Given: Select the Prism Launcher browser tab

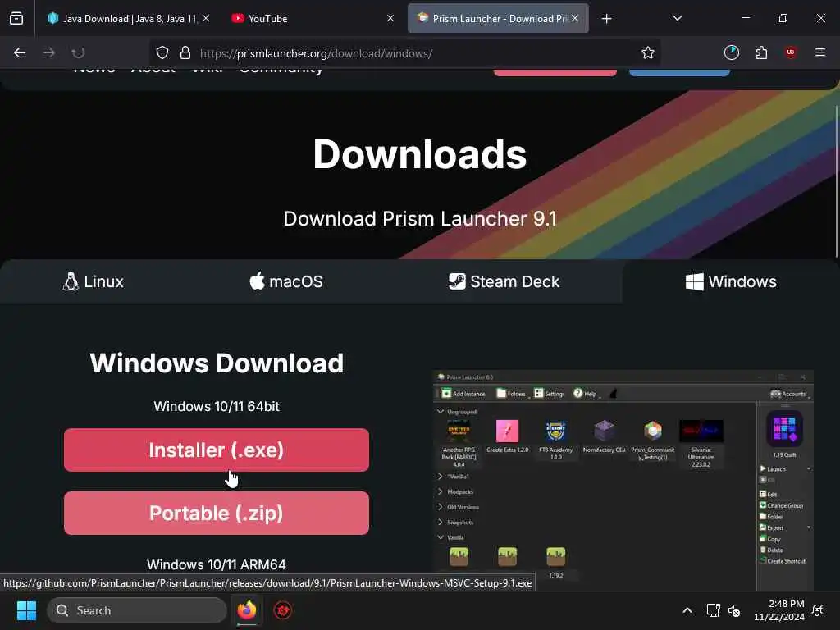Looking at the screenshot, I should 498,18.
